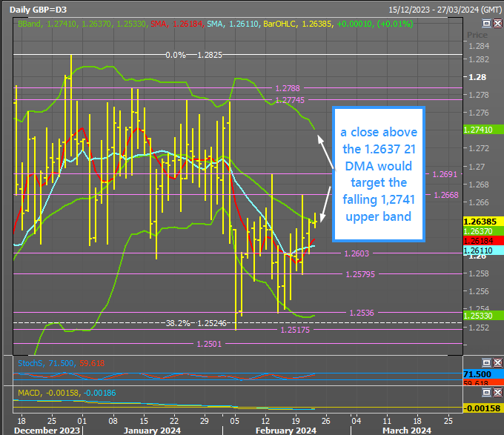Select the Price axis header
This screenshot has width=504, height=435.
tap(477, 35)
